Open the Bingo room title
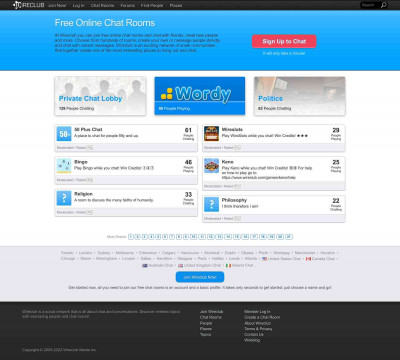Screen dimensions: 400x360 pos(81,162)
